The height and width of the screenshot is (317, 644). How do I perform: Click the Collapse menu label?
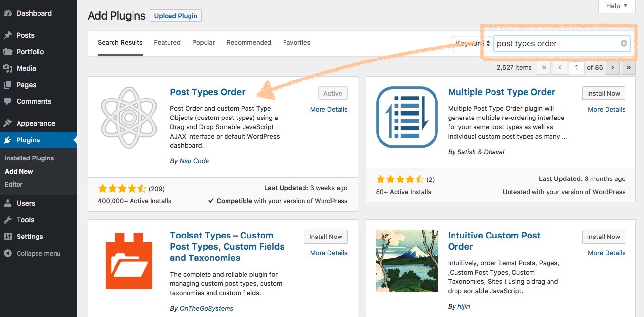click(x=38, y=254)
